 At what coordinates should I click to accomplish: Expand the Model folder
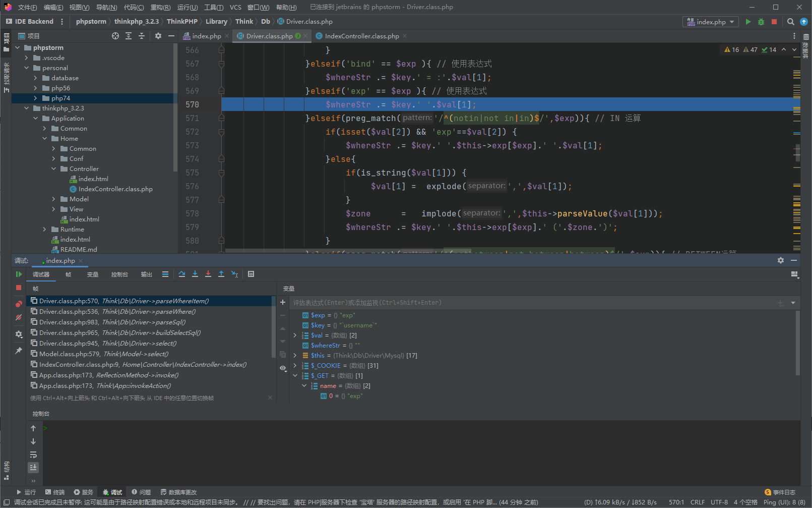pyautogui.click(x=53, y=199)
